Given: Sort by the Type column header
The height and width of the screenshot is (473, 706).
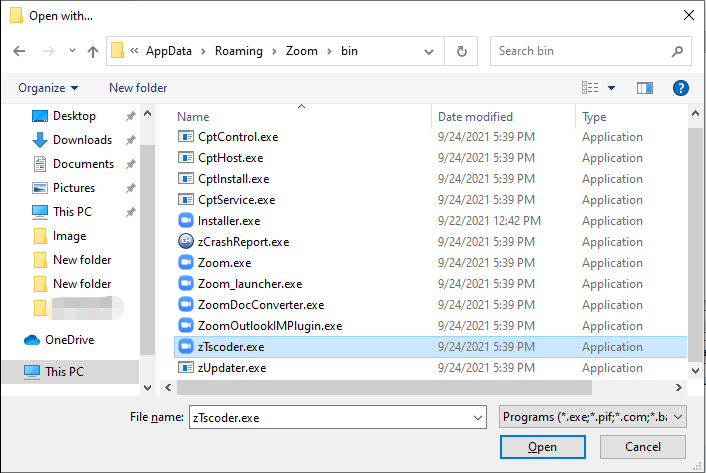Looking at the screenshot, I should point(594,117).
